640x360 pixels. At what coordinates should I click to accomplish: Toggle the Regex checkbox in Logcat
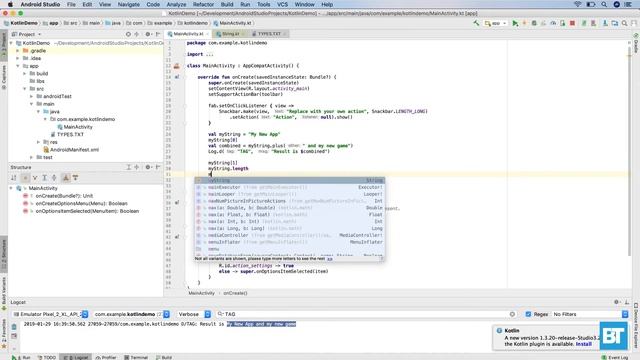tap(528, 314)
